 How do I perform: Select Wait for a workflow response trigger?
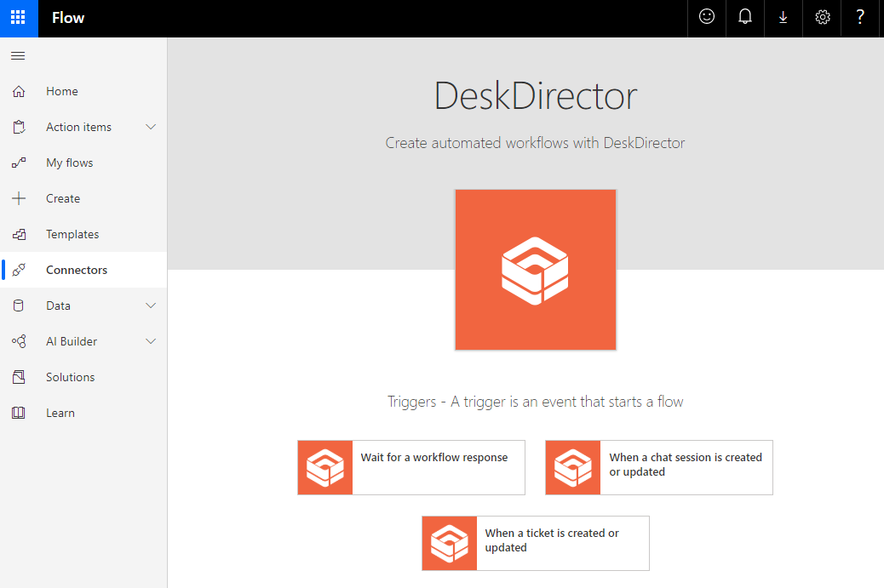[411, 467]
